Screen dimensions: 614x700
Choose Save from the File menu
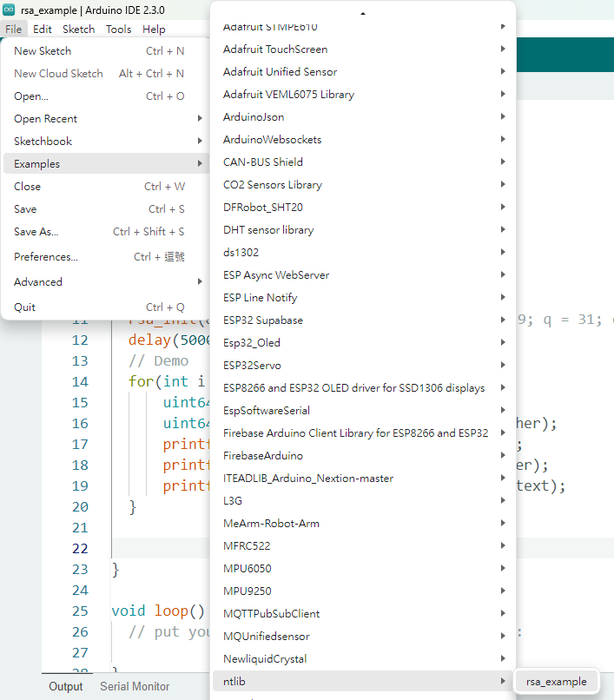click(x=105, y=209)
